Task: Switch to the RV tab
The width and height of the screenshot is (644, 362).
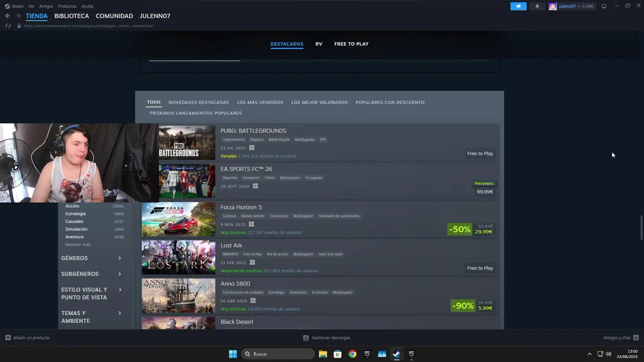Action: click(319, 44)
